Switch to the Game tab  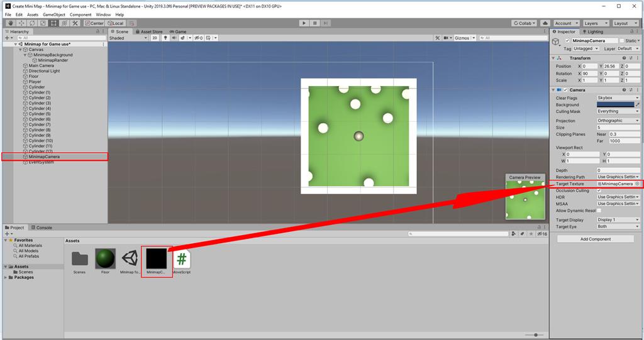coord(178,31)
